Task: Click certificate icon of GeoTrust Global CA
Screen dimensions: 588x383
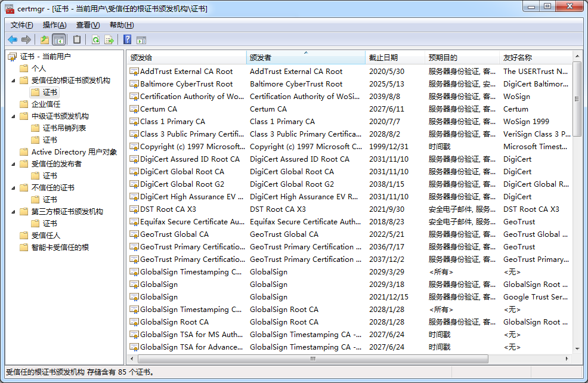Action: (x=134, y=234)
